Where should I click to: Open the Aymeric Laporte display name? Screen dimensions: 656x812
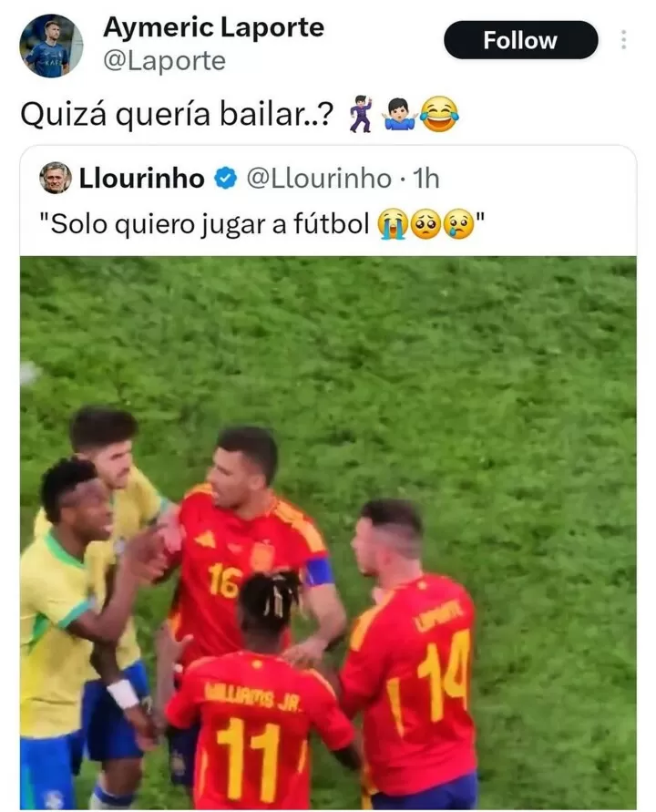point(213,27)
